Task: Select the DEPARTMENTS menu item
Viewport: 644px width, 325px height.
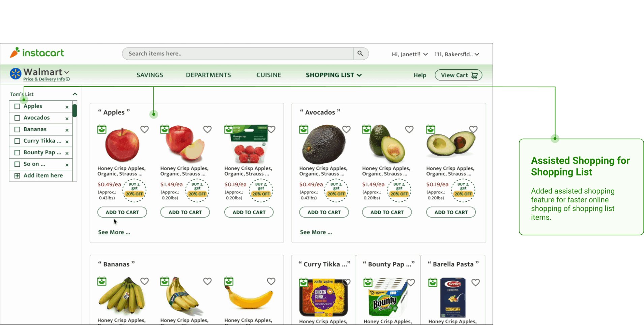Action: tap(208, 75)
